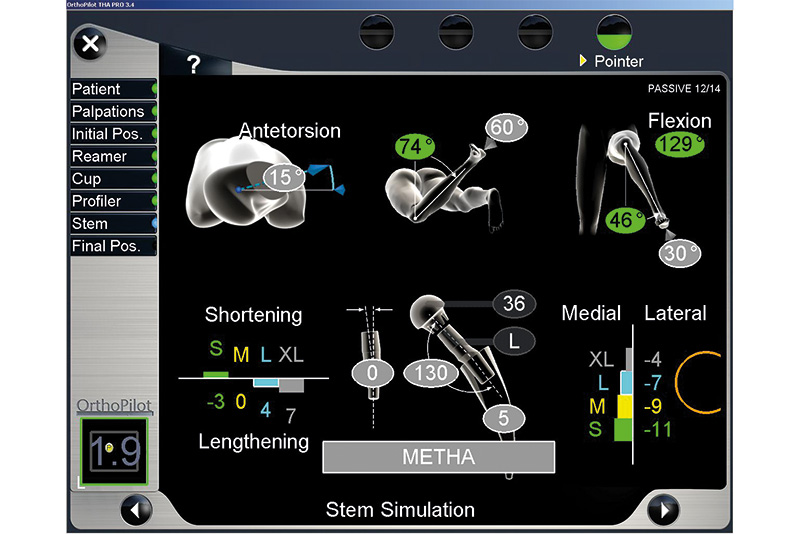800x534 pixels.
Task: Click the yellow M offset bar
Action: click(625, 406)
